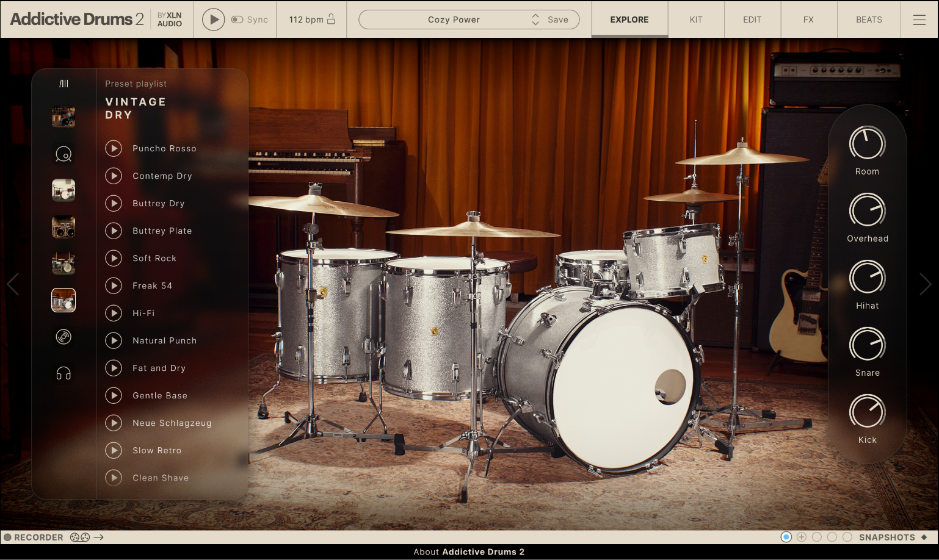The width and height of the screenshot is (939, 560).
Task: Select the white-walled studio kit thumbnail
Action: (x=63, y=190)
